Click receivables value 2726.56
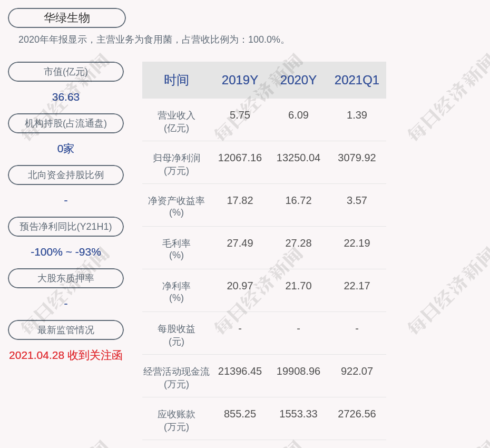The width and height of the screenshot is (490, 448). pyautogui.click(x=357, y=414)
